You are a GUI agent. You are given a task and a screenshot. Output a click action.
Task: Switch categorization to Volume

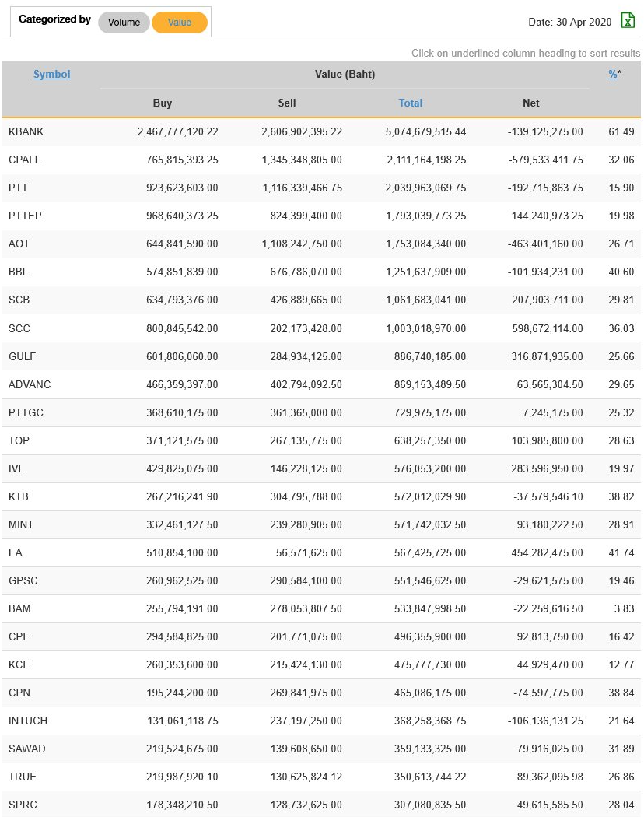coord(124,23)
